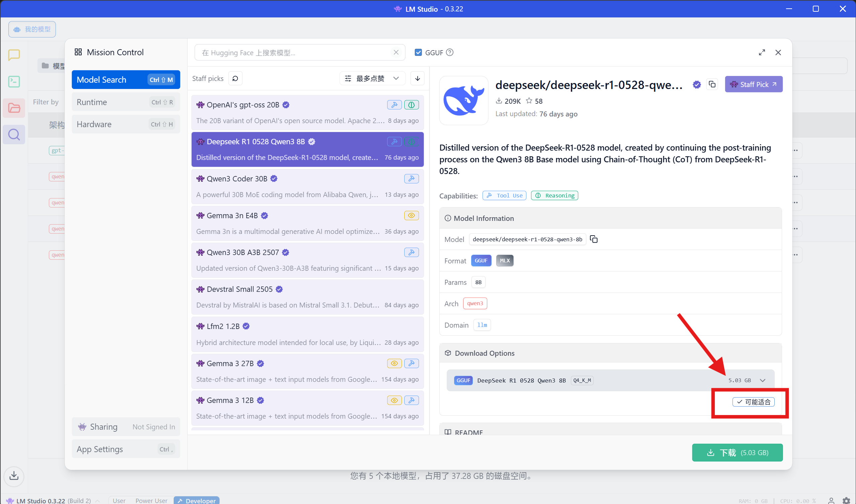This screenshot has width=856, height=504.
Task: Open the 最多点赞 sort dropdown
Action: (372, 78)
